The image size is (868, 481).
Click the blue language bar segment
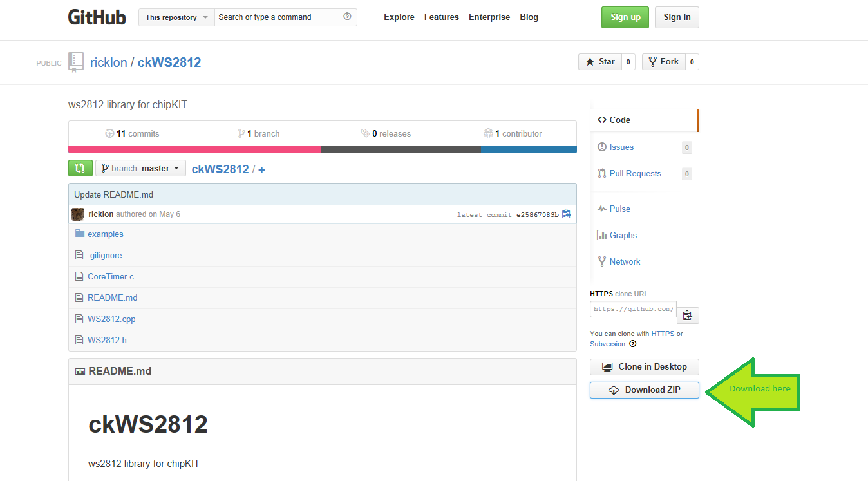(529, 149)
